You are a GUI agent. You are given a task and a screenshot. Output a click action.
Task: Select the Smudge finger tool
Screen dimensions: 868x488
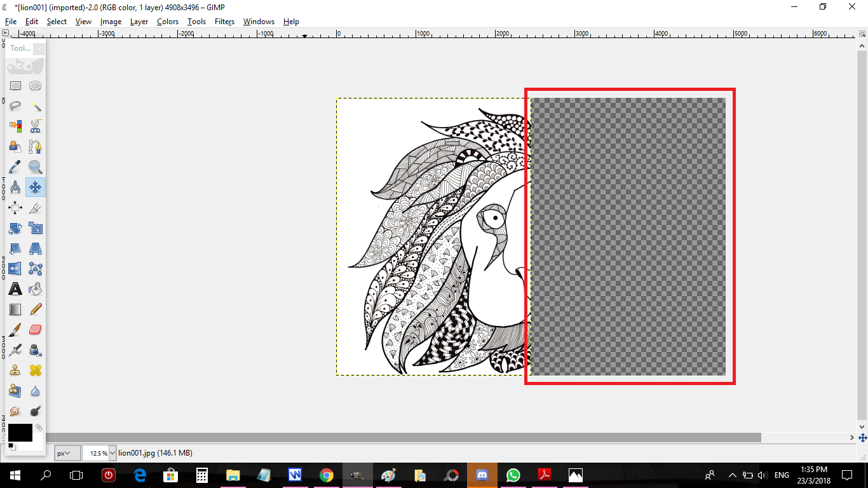tap(15, 411)
